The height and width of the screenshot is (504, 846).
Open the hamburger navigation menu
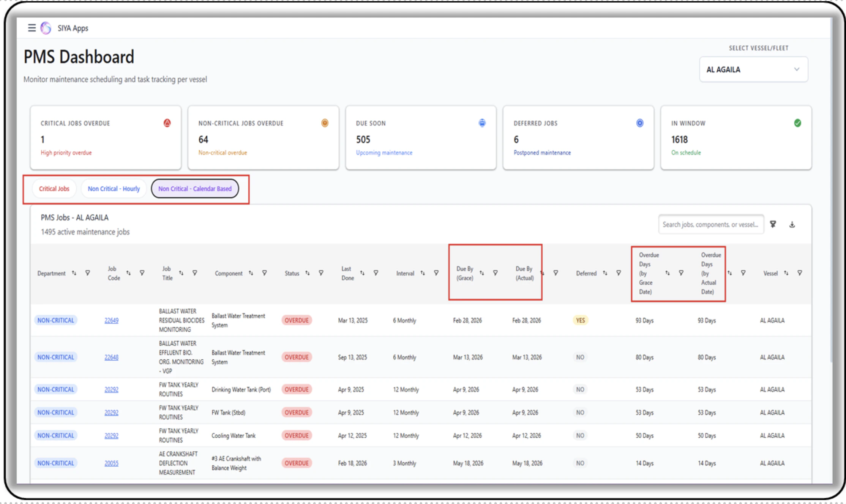[x=32, y=28]
